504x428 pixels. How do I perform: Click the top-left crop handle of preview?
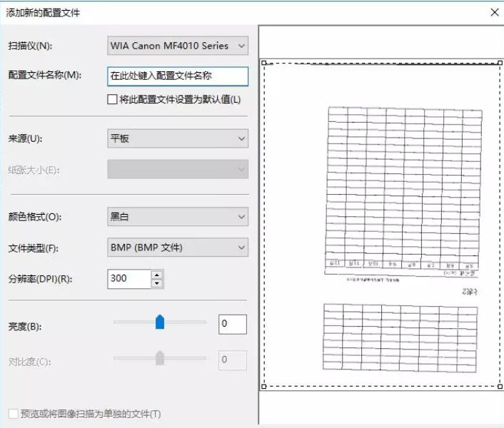point(264,63)
